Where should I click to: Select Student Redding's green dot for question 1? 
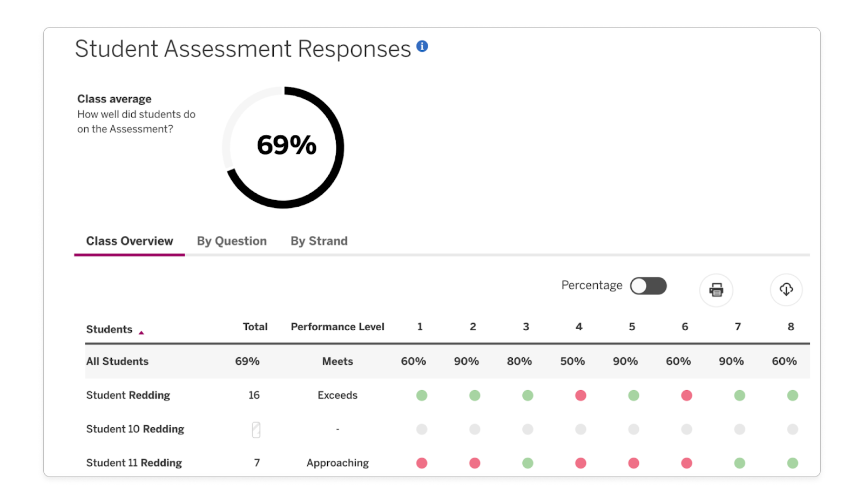point(421,395)
